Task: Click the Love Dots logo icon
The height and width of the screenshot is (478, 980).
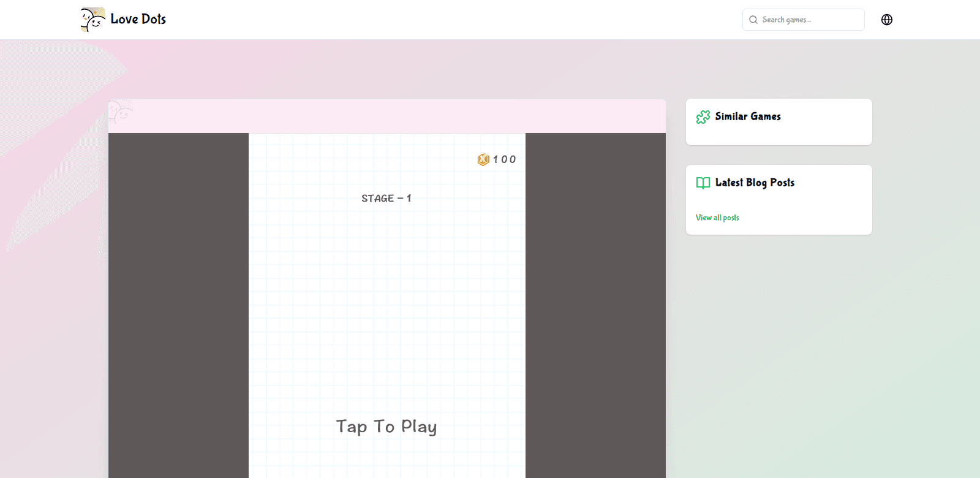Action: point(93,20)
